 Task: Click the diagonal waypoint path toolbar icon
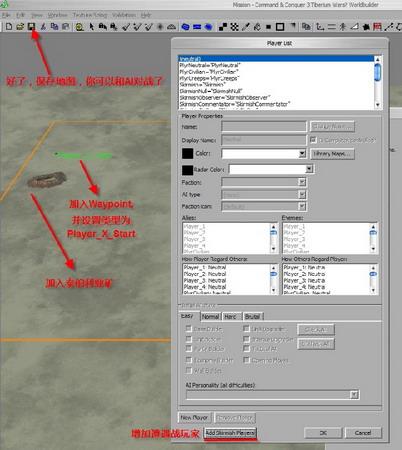point(388,27)
